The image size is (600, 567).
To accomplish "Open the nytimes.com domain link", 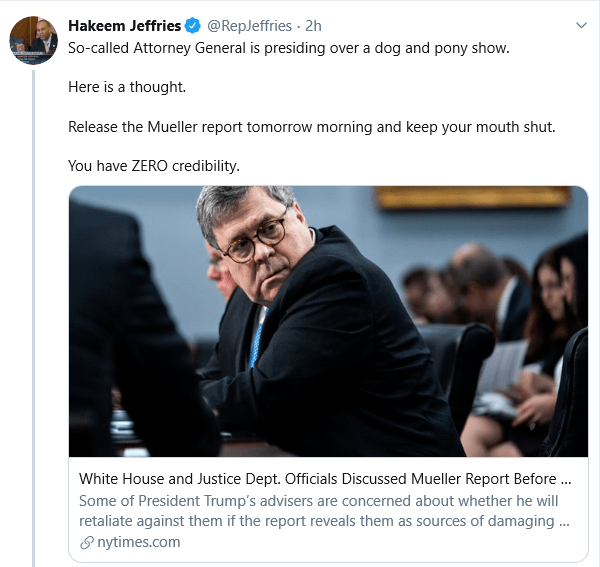I will (138, 542).
